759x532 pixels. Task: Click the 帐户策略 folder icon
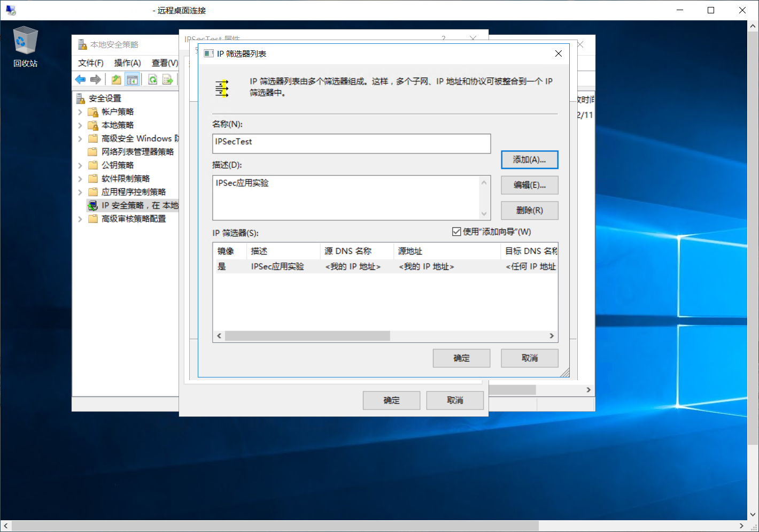point(93,112)
